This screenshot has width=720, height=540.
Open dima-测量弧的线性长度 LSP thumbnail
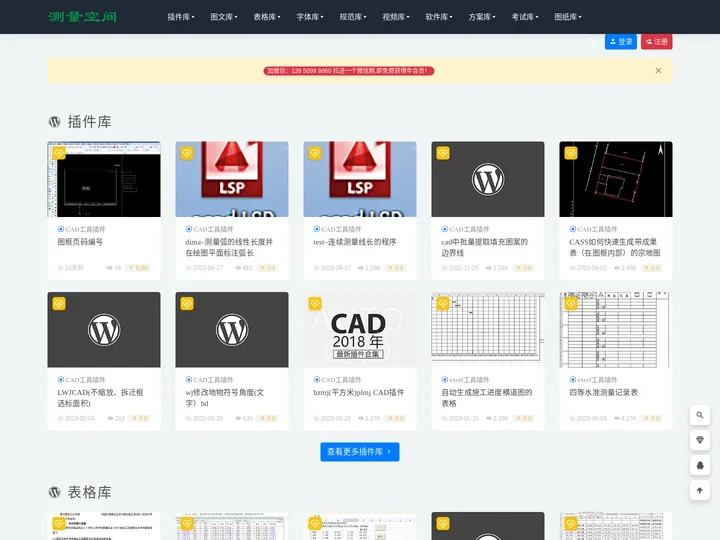[x=232, y=179]
